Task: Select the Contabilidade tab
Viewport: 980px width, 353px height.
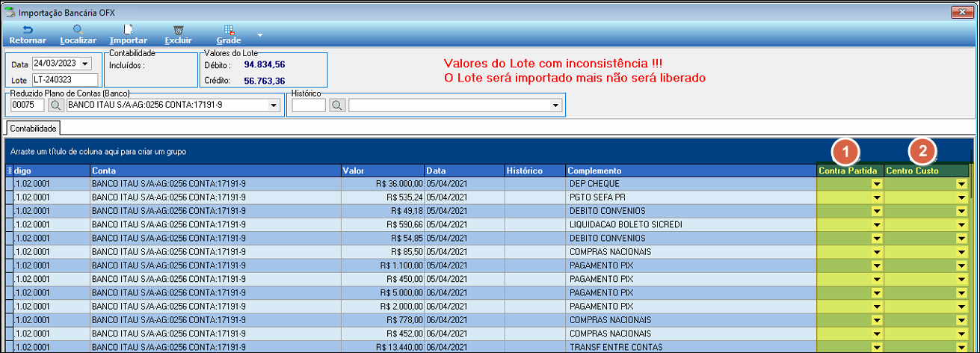Action: [x=32, y=129]
